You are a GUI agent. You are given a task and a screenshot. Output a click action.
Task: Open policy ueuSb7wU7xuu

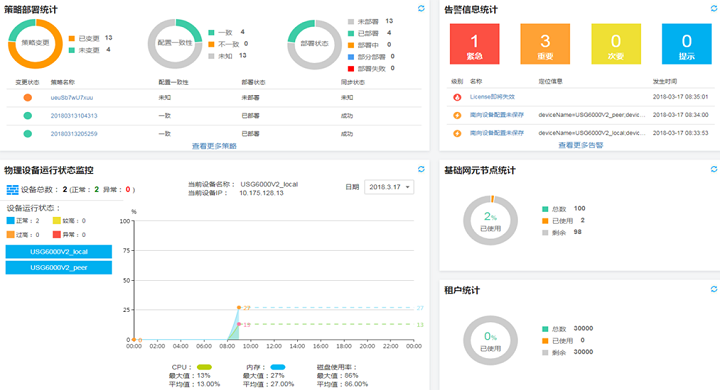tap(72, 97)
